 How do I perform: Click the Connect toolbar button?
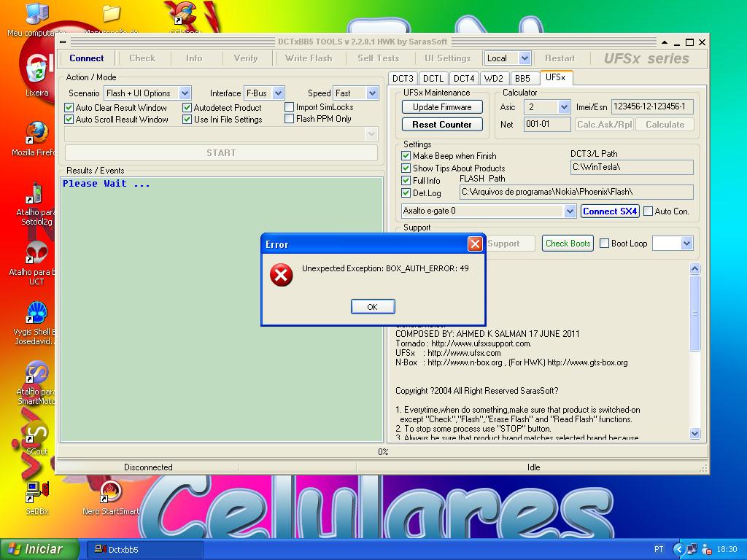[86, 58]
